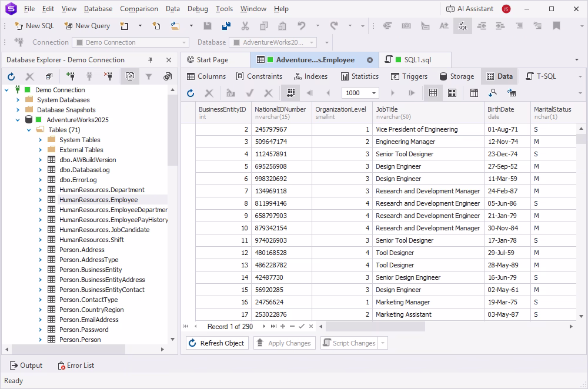Click the filter funnel icon in Database Explorer
The height and width of the screenshot is (389, 588).
coord(149,77)
